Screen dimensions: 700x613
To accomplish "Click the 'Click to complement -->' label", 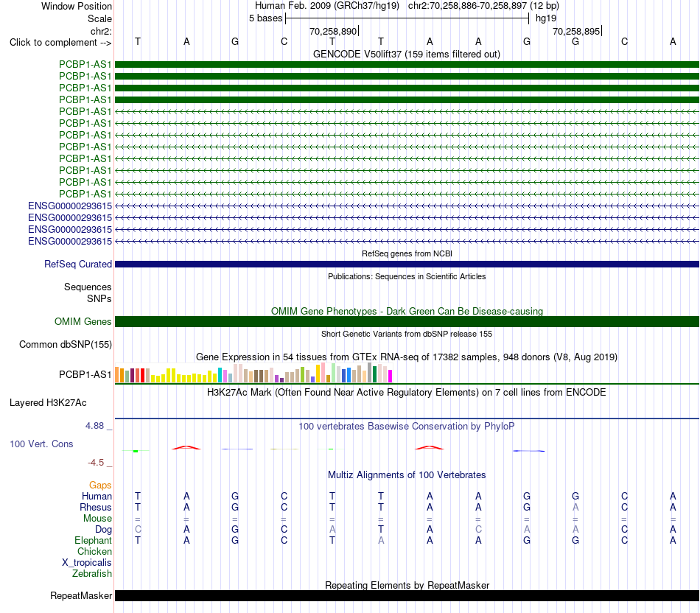I will tap(60, 43).
